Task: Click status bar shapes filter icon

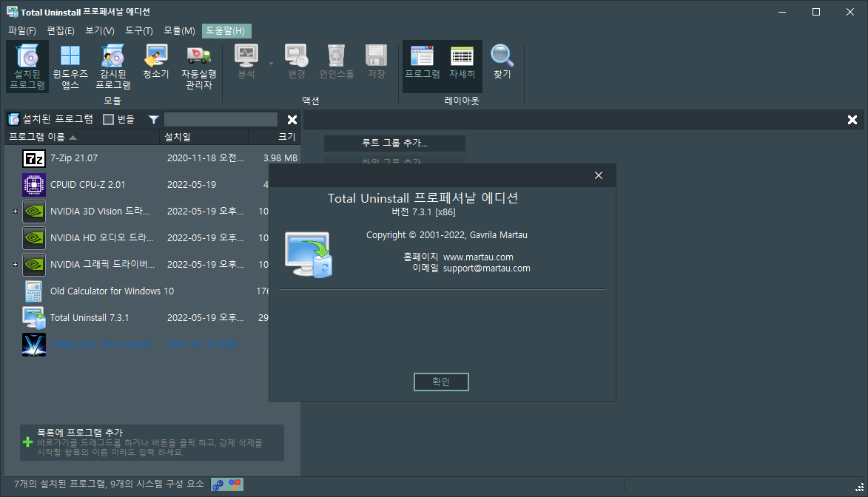Action: 235,484
